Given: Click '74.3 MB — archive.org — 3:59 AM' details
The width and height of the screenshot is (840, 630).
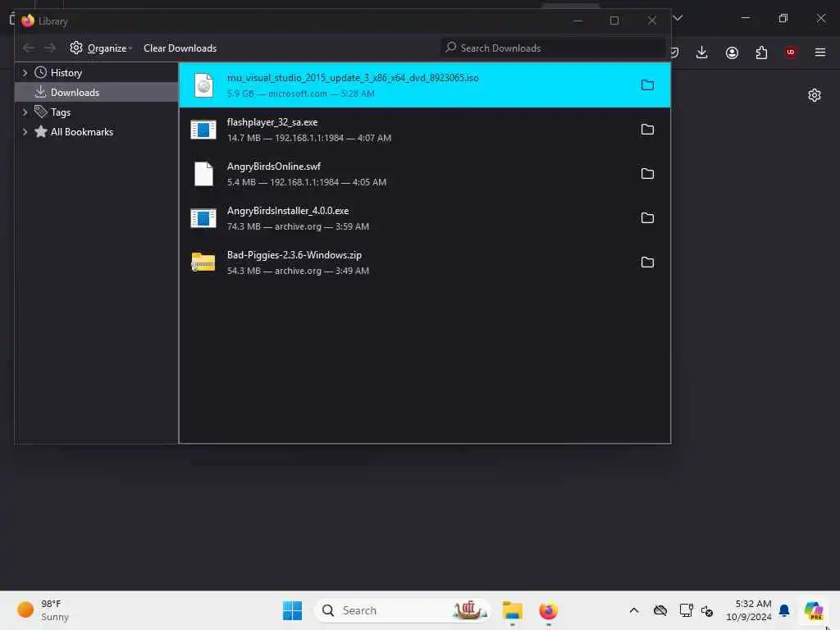Looking at the screenshot, I should (x=298, y=226).
